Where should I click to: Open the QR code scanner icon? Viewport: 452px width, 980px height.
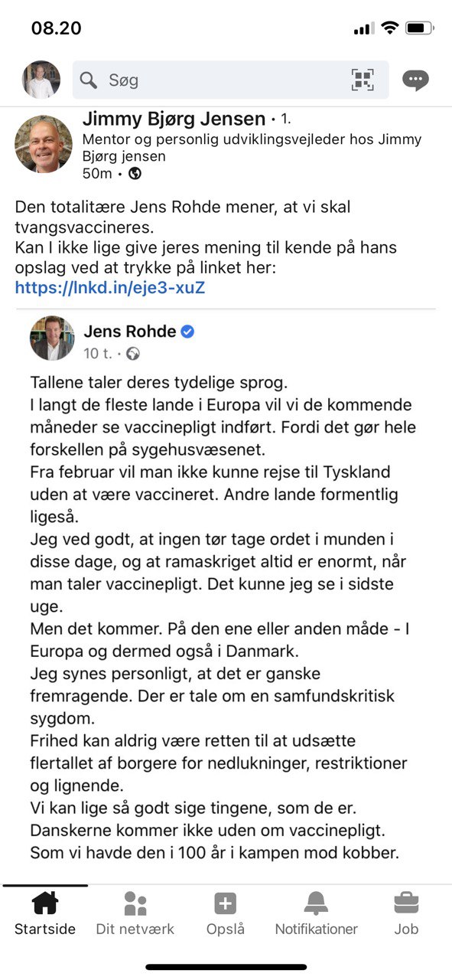pyautogui.click(x=363, y=80)
